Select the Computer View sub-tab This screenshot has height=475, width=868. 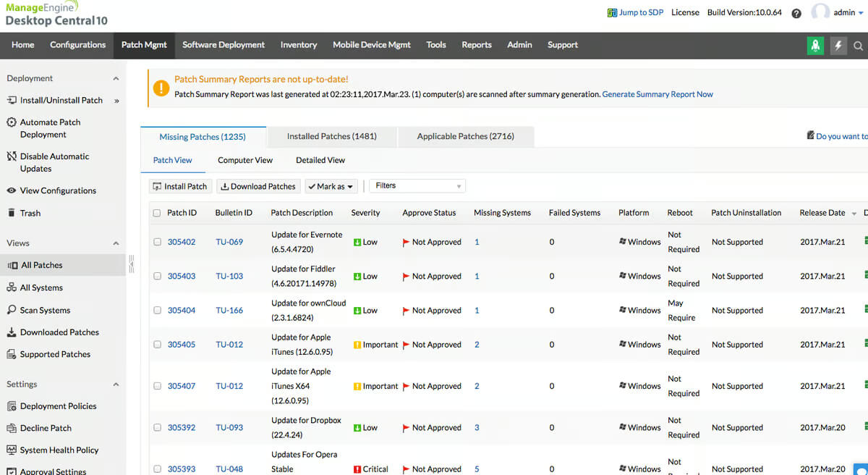click(245, 160)
